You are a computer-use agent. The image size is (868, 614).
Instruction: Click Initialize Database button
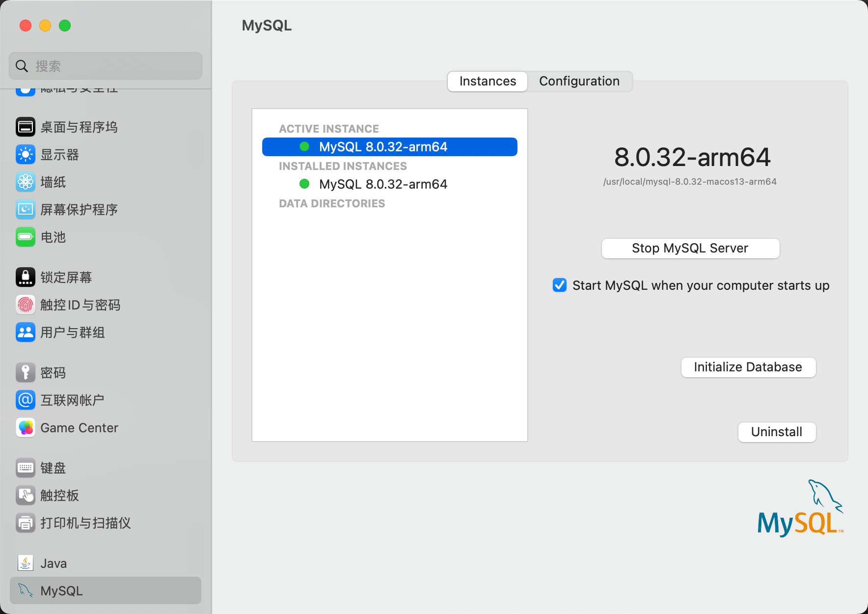[748, 367]
